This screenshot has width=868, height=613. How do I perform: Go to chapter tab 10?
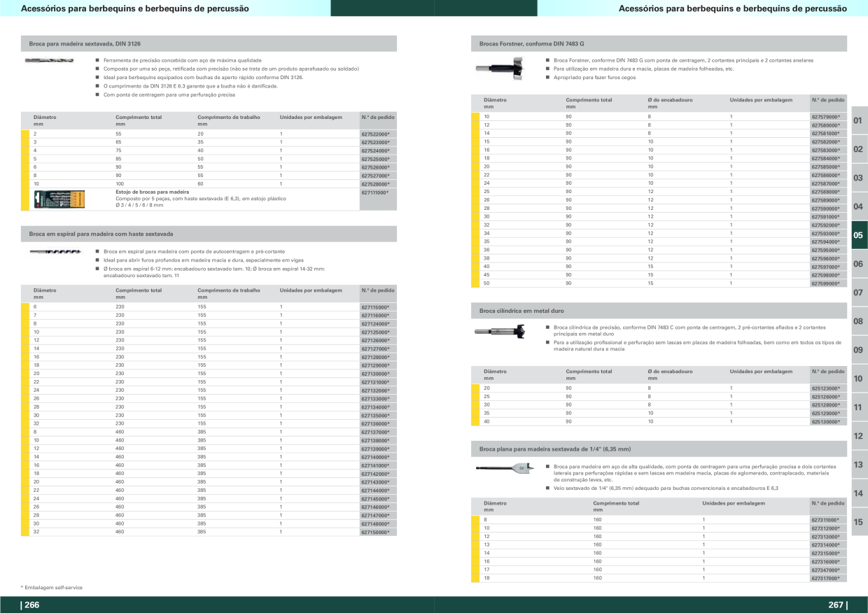click(858, 379)
